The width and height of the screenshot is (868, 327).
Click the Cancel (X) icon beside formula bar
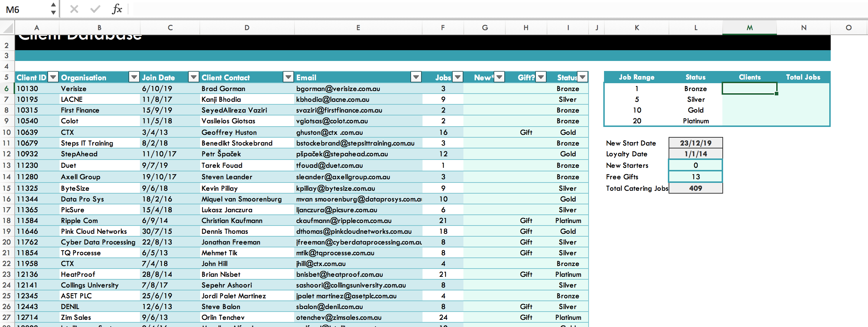(x=74, y=9)
